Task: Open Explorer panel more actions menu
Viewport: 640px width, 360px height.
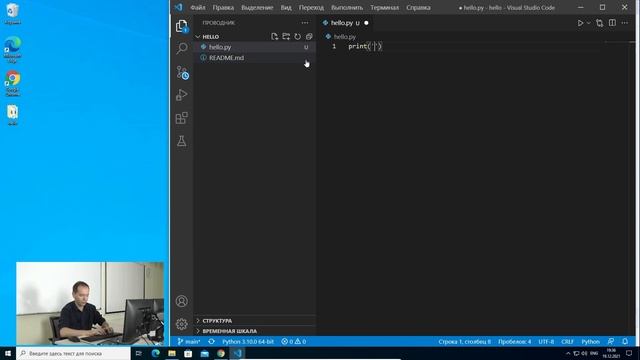Action: [305, 23]
